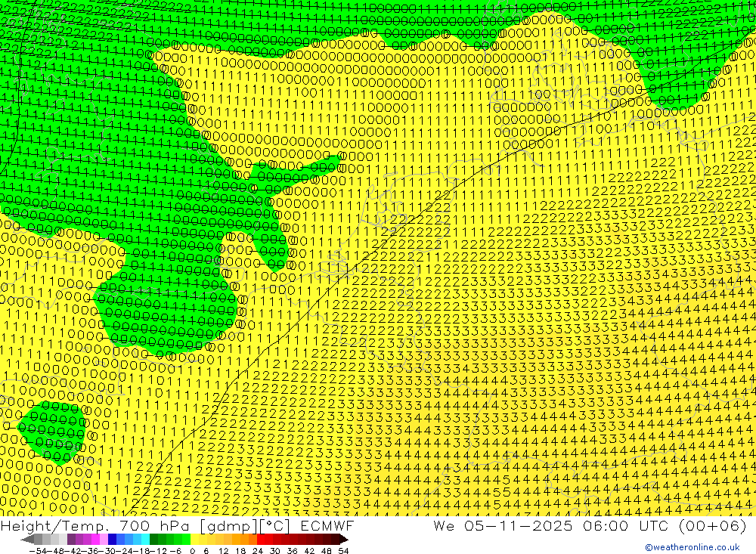Screen dimensions: 756x554
Task: Click the "[°C]" unit label
Action: tap(275, 526)
